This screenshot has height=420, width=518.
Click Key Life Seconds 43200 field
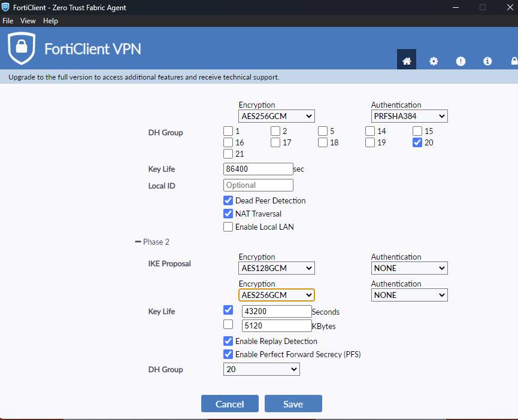(277, 311)
